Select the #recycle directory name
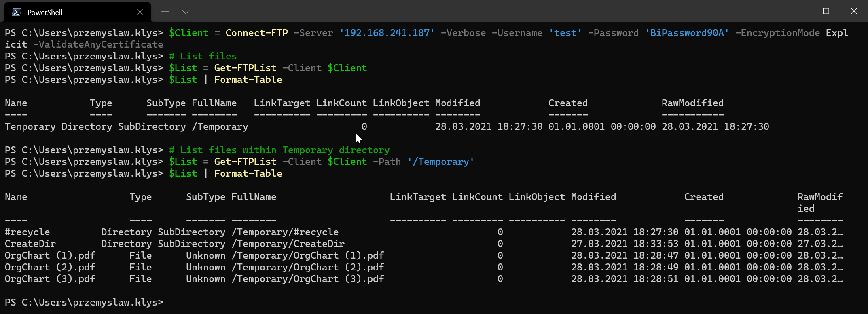868x314 pixels. coord(27,232)
